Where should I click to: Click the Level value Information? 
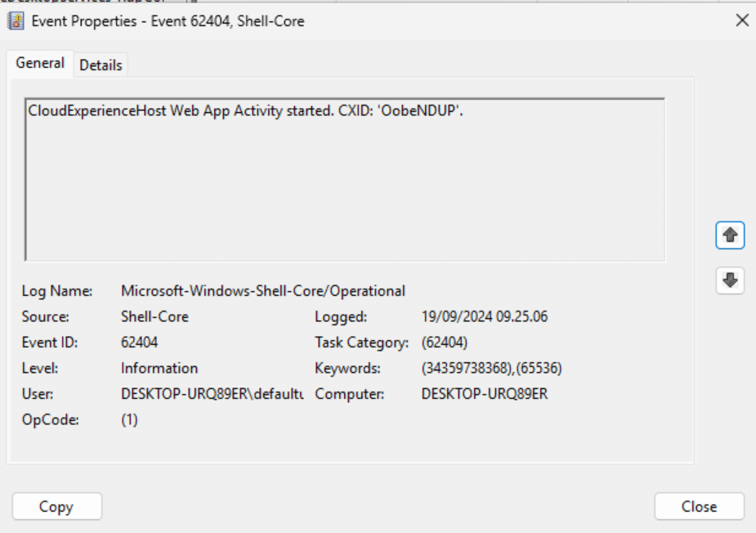tap(159, 368)
